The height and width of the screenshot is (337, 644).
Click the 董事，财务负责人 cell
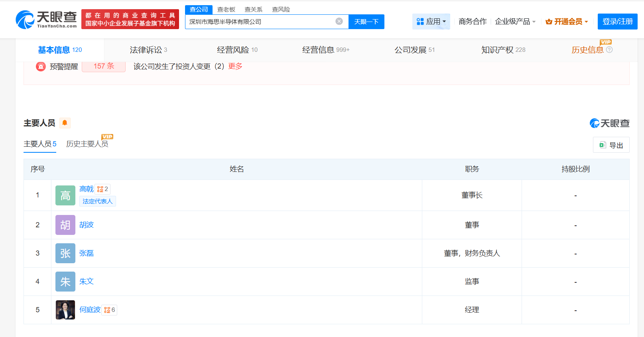coord(472,253)
